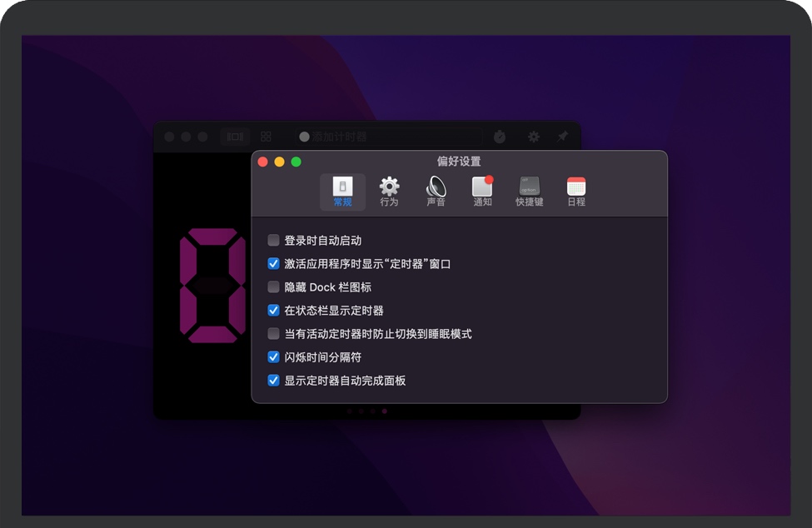Image resolution: width=812 pixels, height=528 pixels.
Task: Uncheck 激活应用程序时显示"定时器"窗口
Action: [x=273, y=263]
